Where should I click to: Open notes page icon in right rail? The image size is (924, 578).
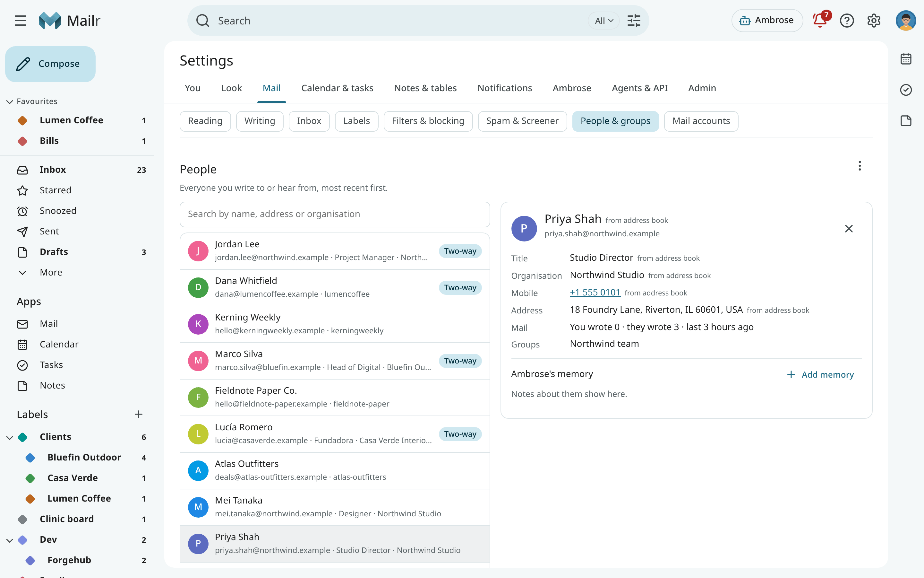906,121
